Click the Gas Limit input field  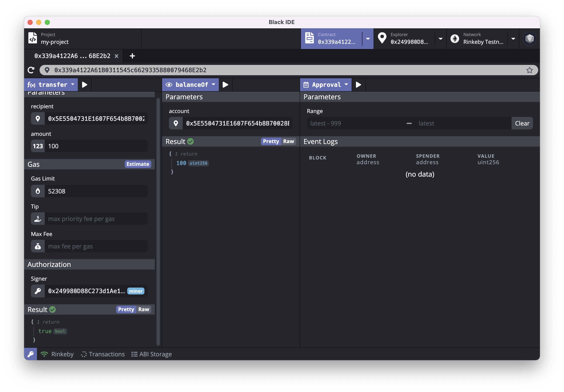tap(96, 191)
